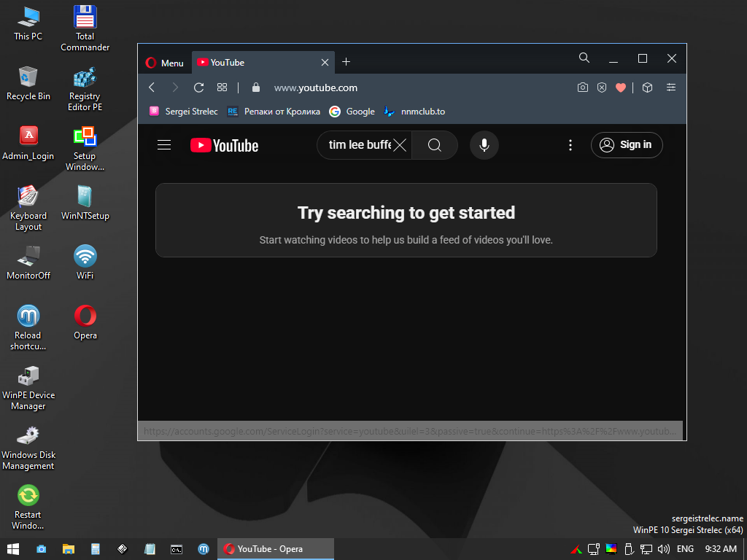Launch Registry Editor PE shortcut

tap(85, 89)
